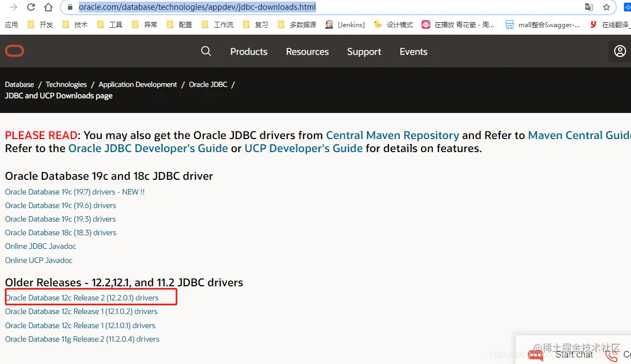Screen dimensions: 631x364
Task: Open the Events menu
Action: tap(413, 52)
